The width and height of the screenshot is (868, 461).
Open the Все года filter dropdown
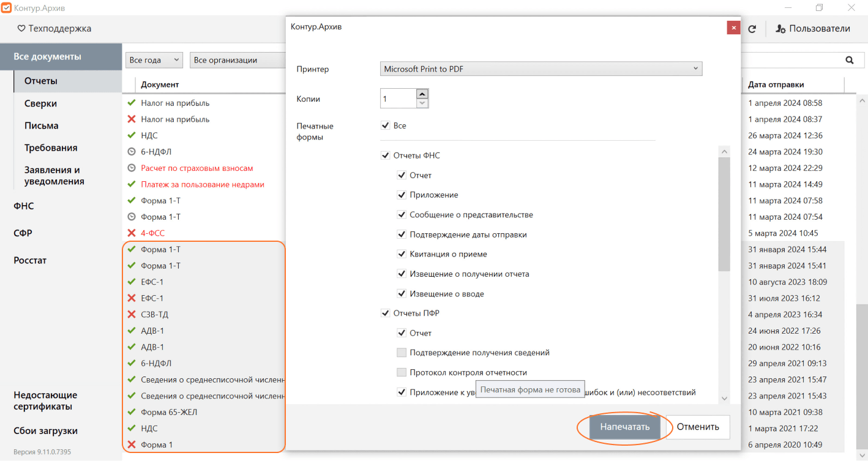[154, 60]
